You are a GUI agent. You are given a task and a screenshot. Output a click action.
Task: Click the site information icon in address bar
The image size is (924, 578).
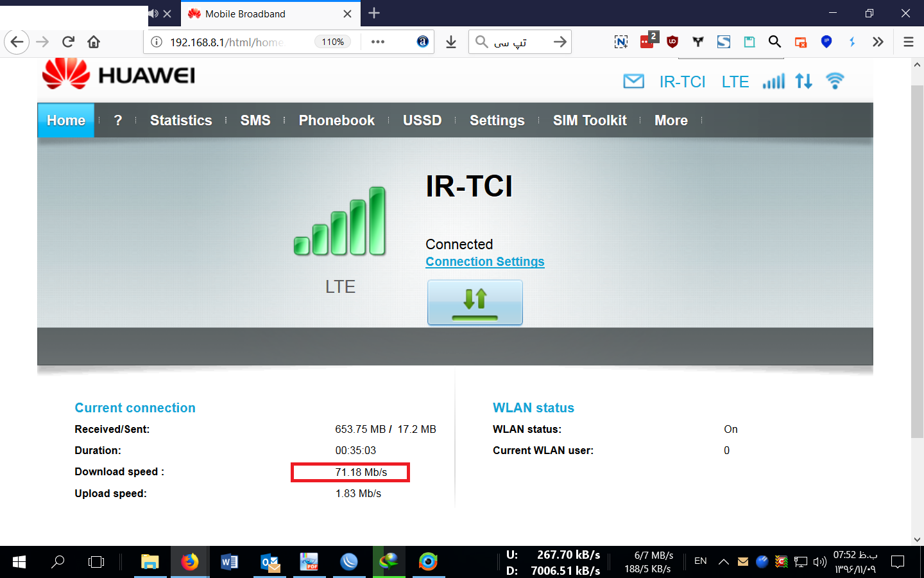[157, 42]
